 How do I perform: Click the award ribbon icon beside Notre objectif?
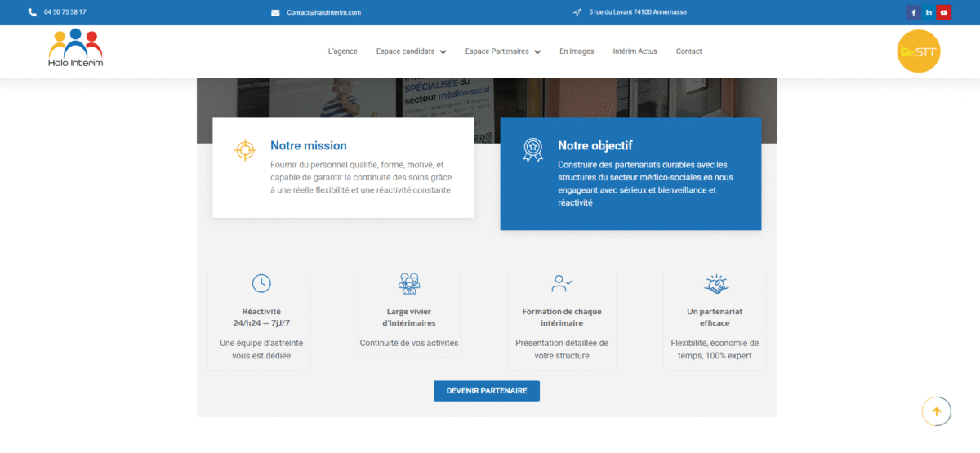point(532,149)
